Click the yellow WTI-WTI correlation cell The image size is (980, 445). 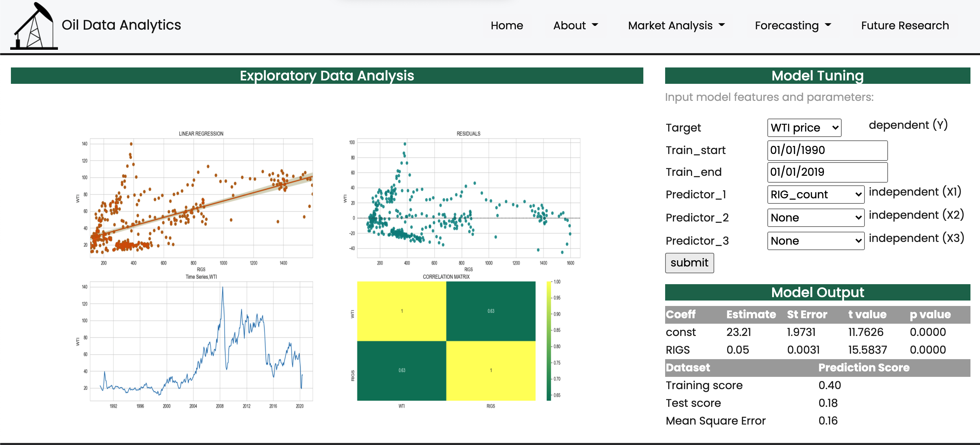pyautogui.click(x=401, y=311)
